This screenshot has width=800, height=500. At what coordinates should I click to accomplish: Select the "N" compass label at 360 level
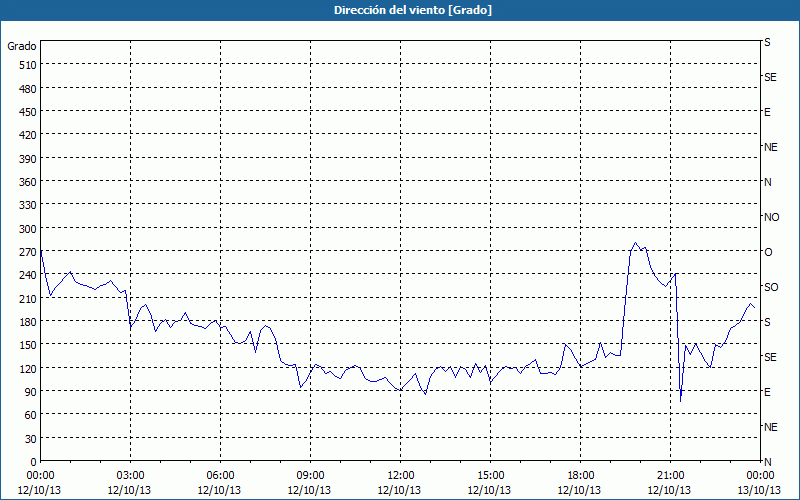[768, 182]
